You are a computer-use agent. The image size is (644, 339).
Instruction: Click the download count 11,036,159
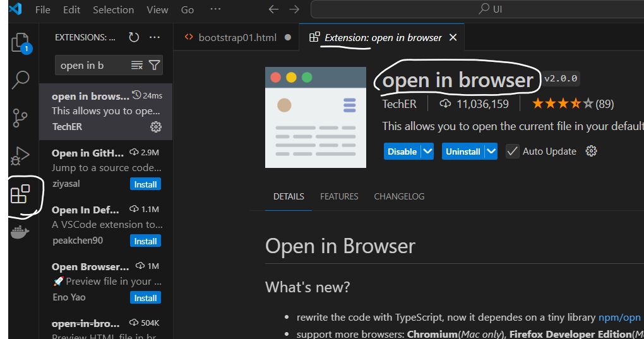[474, 104]
